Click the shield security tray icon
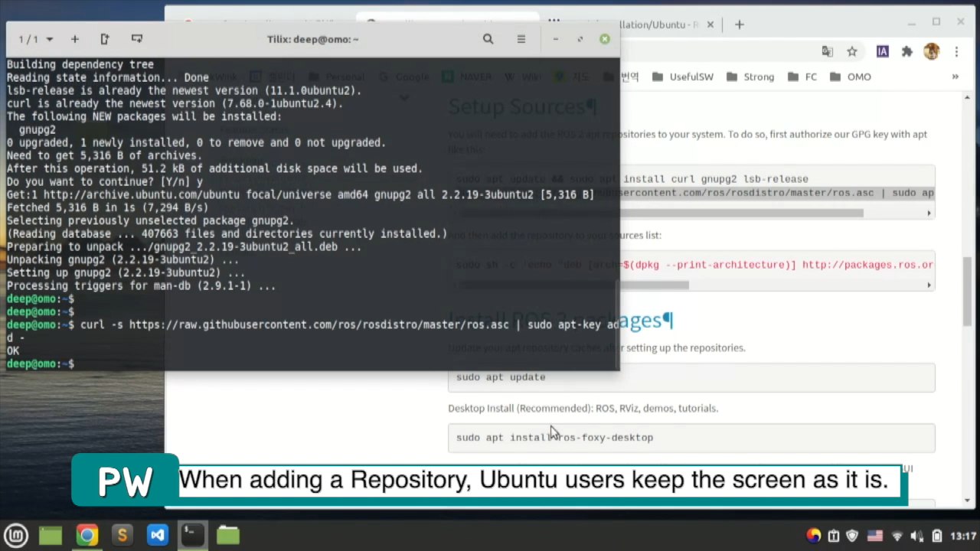980x551 pixels. click(x=852, y=536)
